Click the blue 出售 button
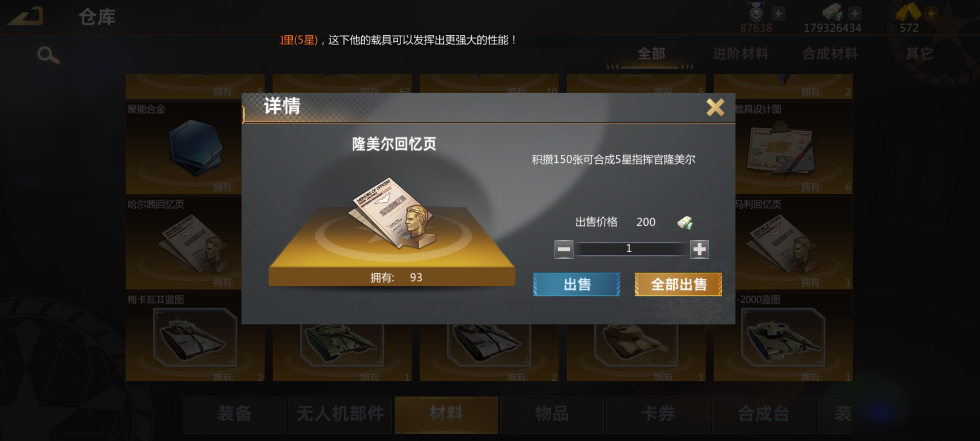980x441 pixels. coord(576,284)
